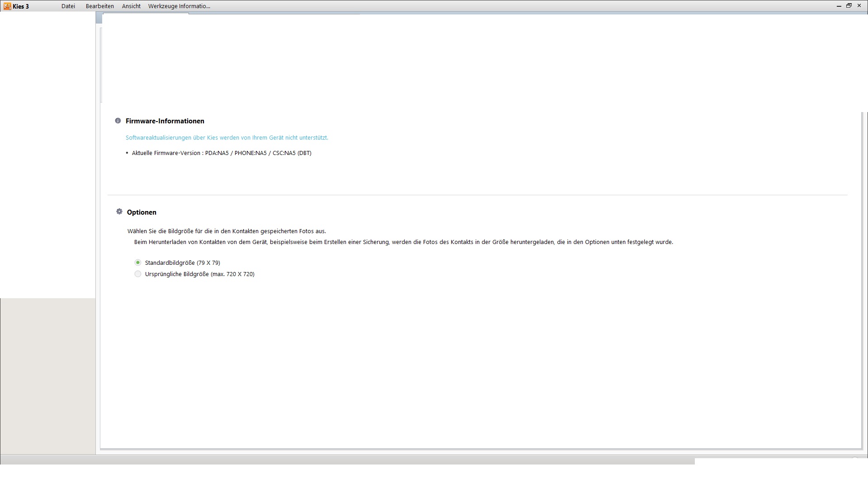The width and height of the screenshot is (868, 488).
Task: Click the Optionen section heading text
Action: pyautogui.click(x=142, y=212)
